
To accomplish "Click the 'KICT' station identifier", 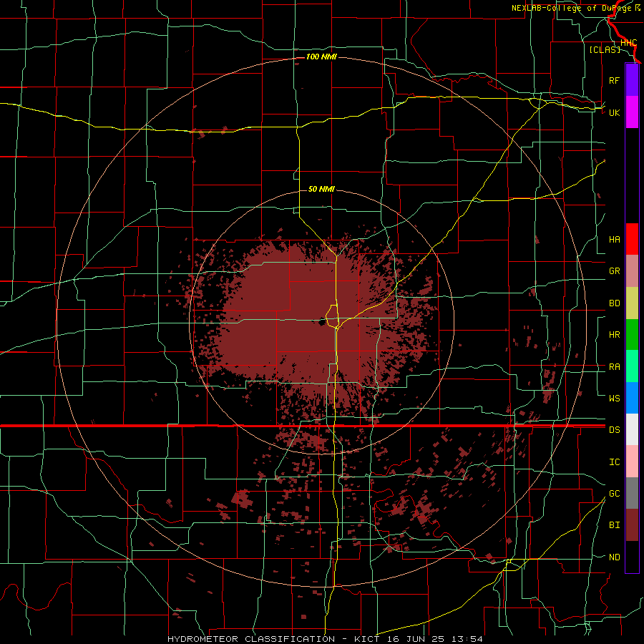I will tap(368, 639).
